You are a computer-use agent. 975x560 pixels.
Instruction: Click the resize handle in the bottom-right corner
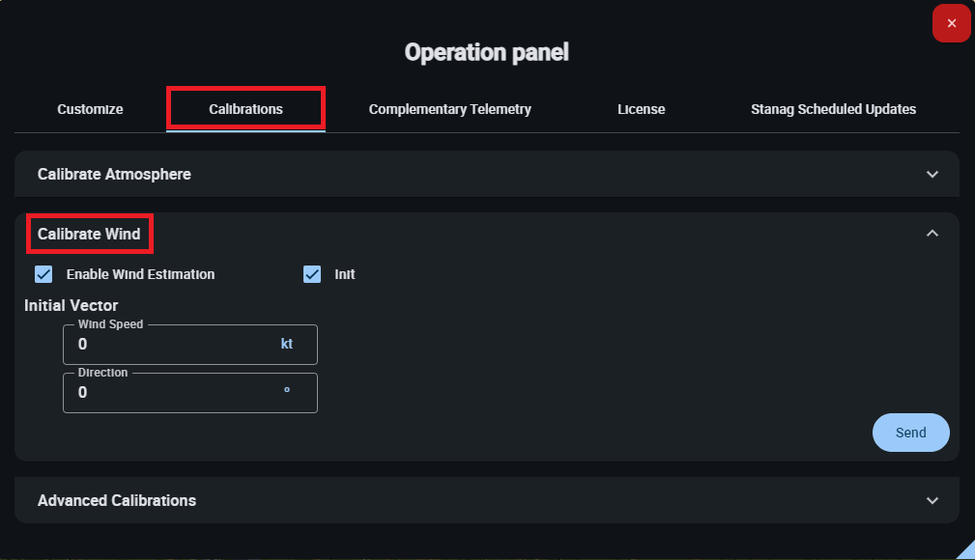(x=964, y=550)
